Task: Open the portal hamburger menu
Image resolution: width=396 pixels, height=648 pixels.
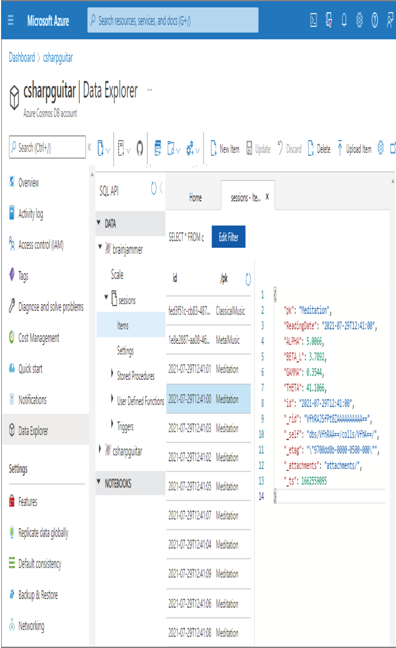Action: click(10, 20)
